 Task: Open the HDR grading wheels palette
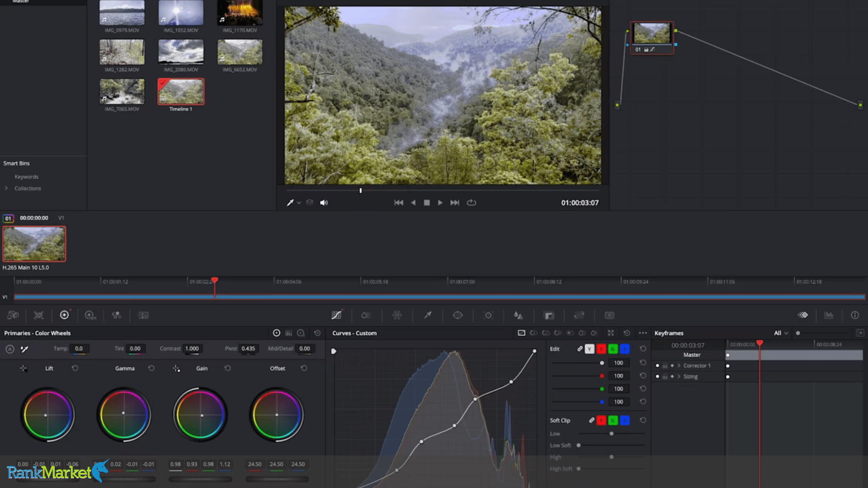[x=91, y=315]
